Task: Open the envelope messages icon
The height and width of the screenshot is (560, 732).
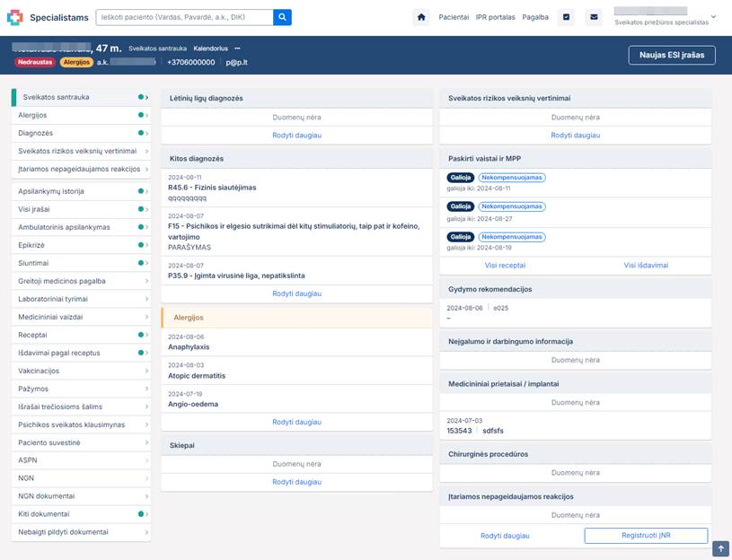Action: pos(593,17)
